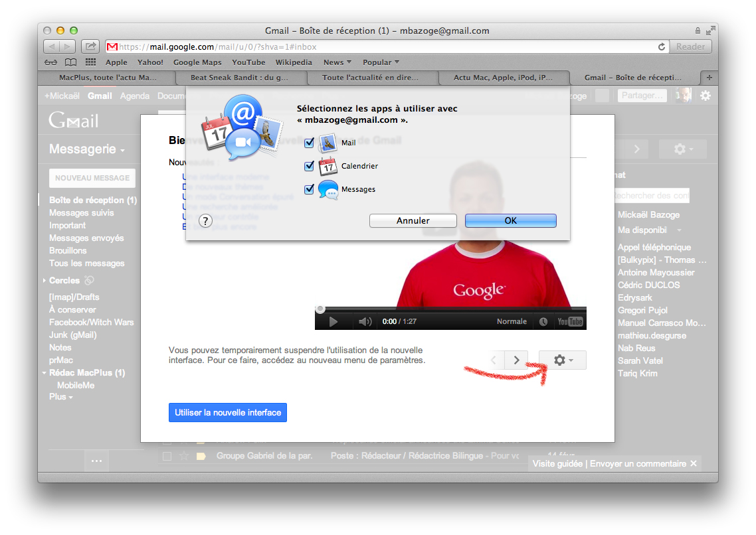Viewport: 756px width, 535px height.
Task: Open the Wikipedia bookmark
Action: 294,62
